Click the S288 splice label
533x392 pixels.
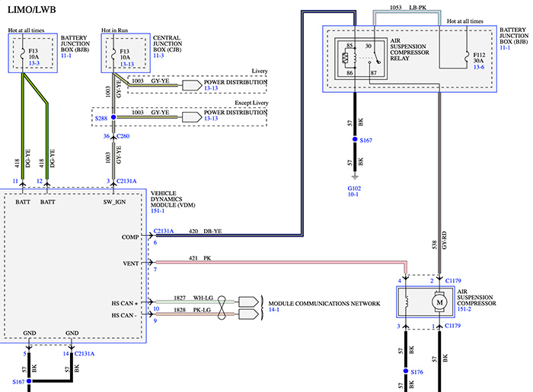click(101, 118)
